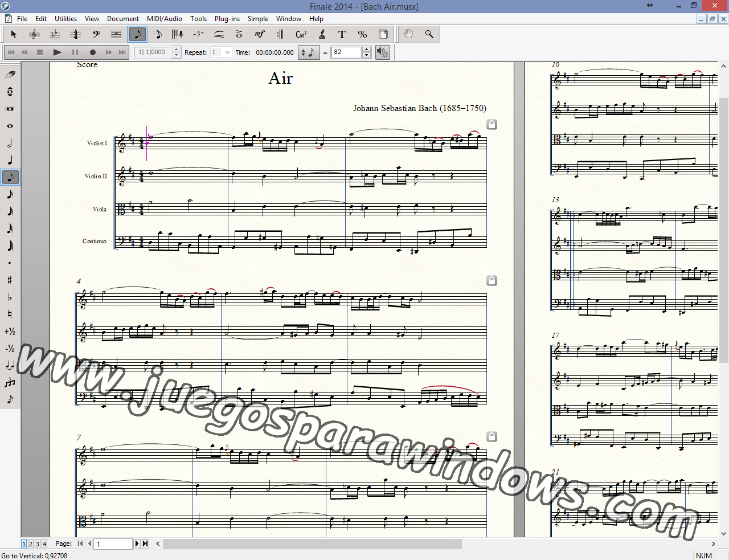729x560 pixels.
Task: Activate the Simple Entry eighth-note tool
Action: pos(137,35)
